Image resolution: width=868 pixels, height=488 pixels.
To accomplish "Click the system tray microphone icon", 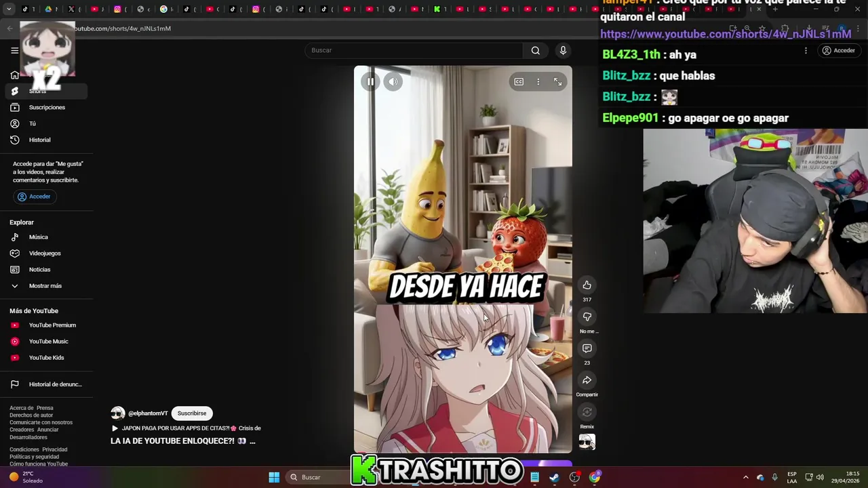I will tap(775, 477).
